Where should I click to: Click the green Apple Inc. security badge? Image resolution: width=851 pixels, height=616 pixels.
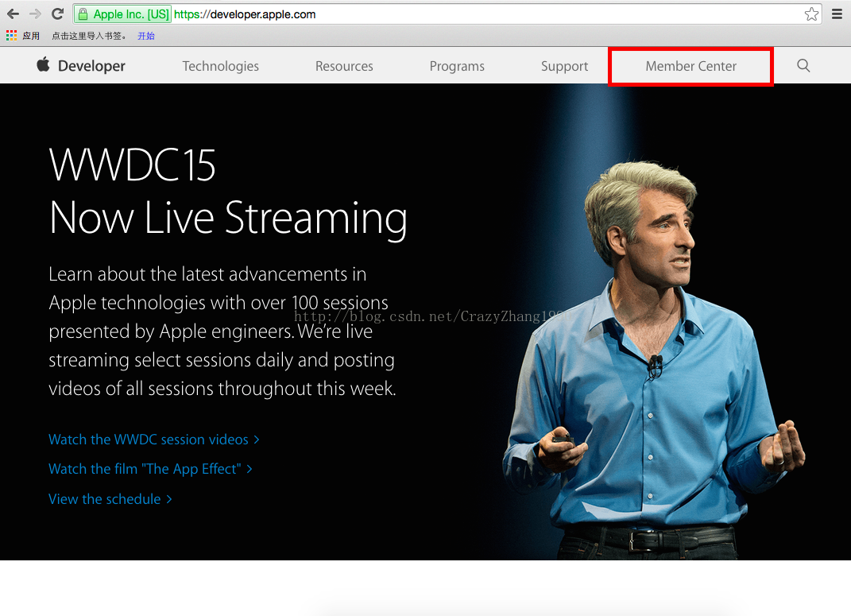[123, 14]
